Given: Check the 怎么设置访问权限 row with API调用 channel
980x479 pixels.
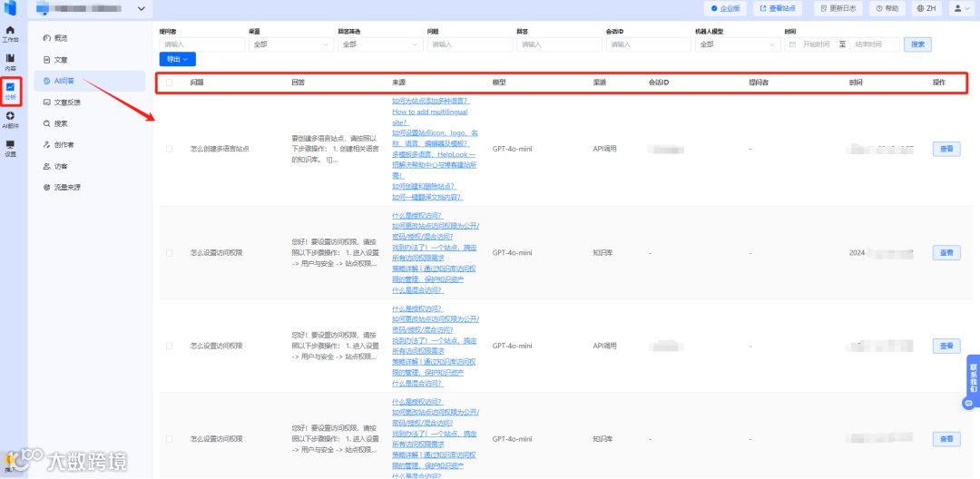Looking at the screenshot, I should (170, 346).
